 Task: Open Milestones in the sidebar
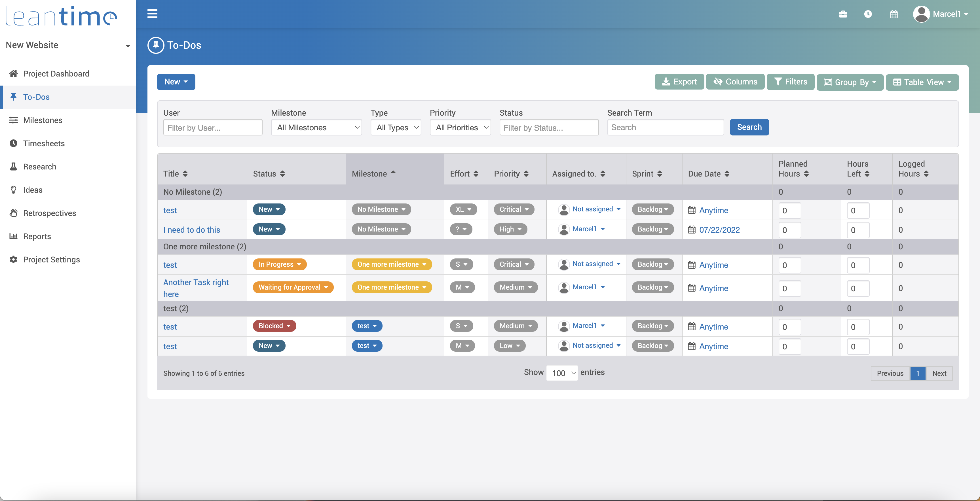[x=43, y=120]
